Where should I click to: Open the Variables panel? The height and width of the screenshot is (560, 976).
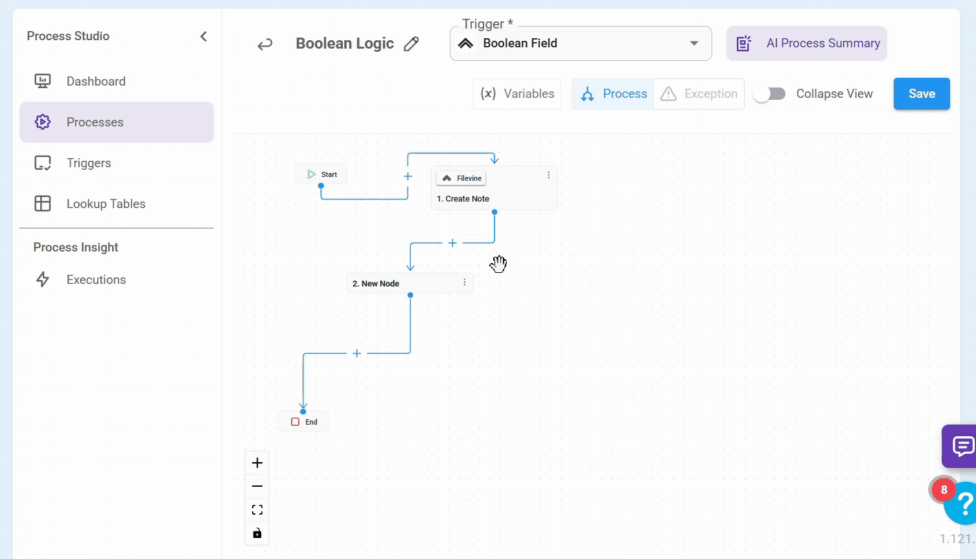[x=517, y=94]
